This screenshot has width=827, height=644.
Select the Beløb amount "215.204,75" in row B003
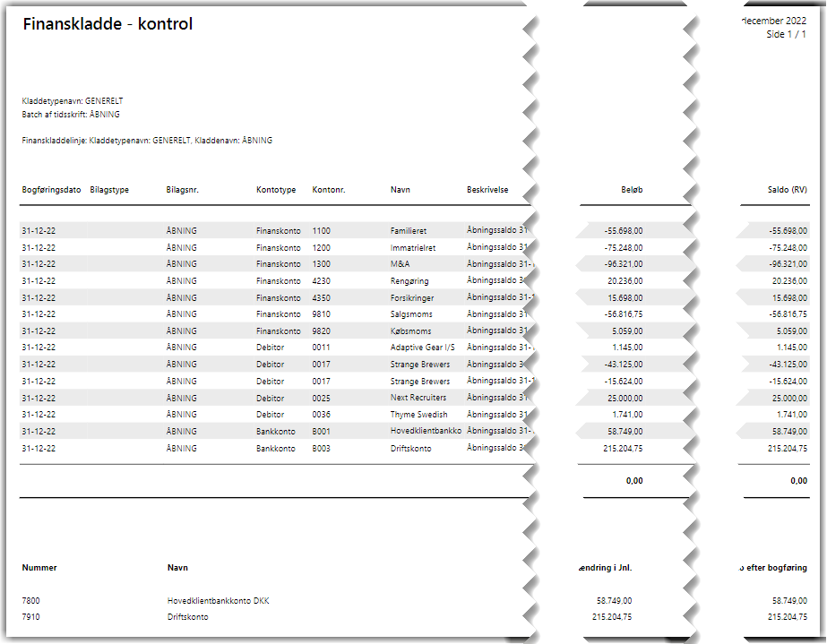623,449
